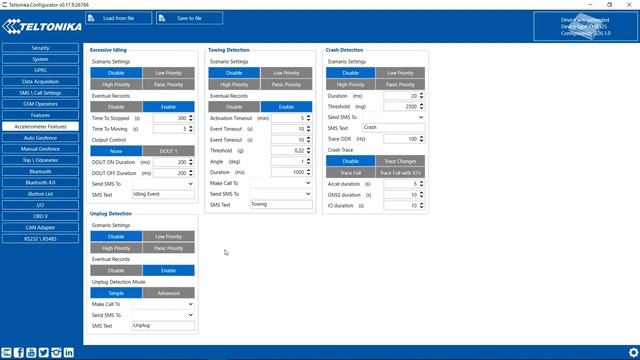Adjust Towing Angle stepper arrows

pyautogui.click(x=309, y=161)
